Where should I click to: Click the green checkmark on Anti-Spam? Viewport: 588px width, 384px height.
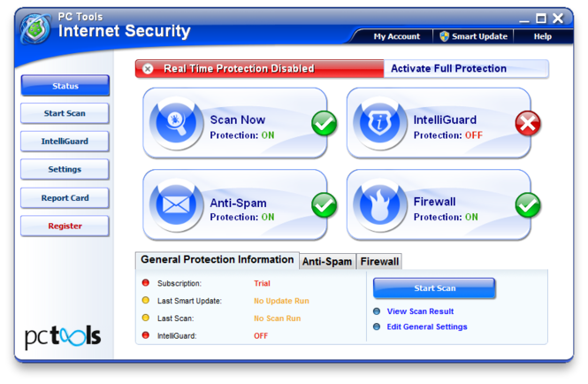pos(324,205)
